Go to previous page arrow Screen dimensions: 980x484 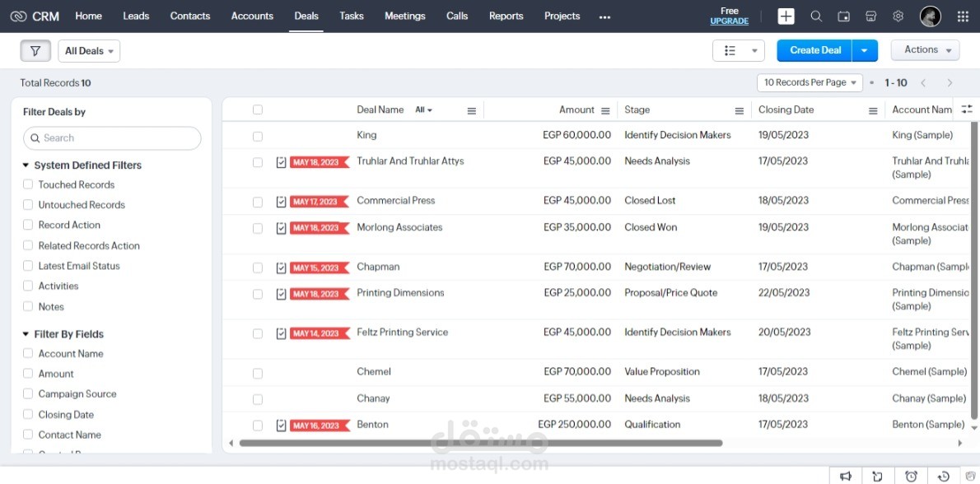923,83
